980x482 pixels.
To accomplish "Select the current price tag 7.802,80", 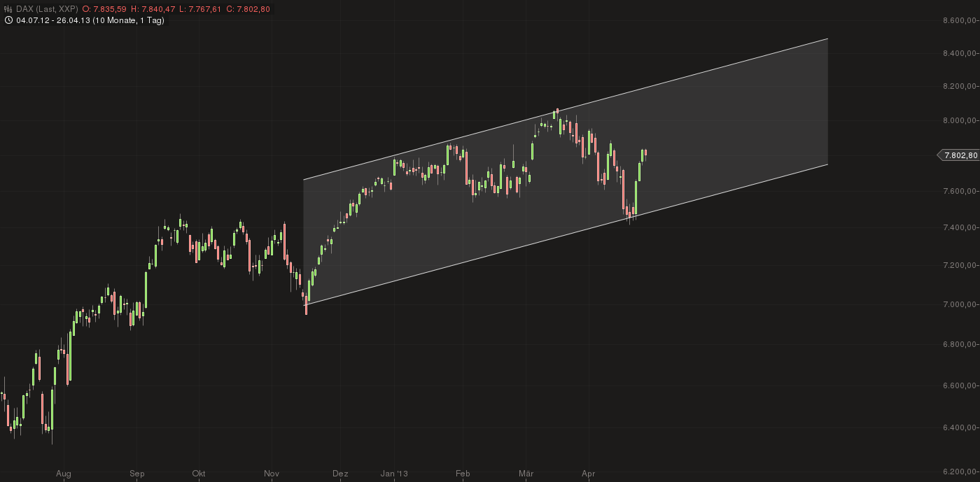I will coord(960,155).
